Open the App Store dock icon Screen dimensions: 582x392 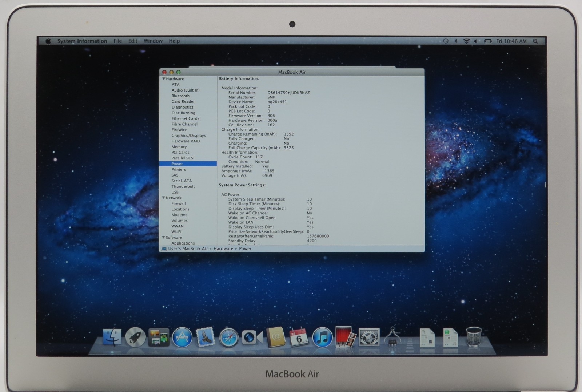[x=182, y=338]
